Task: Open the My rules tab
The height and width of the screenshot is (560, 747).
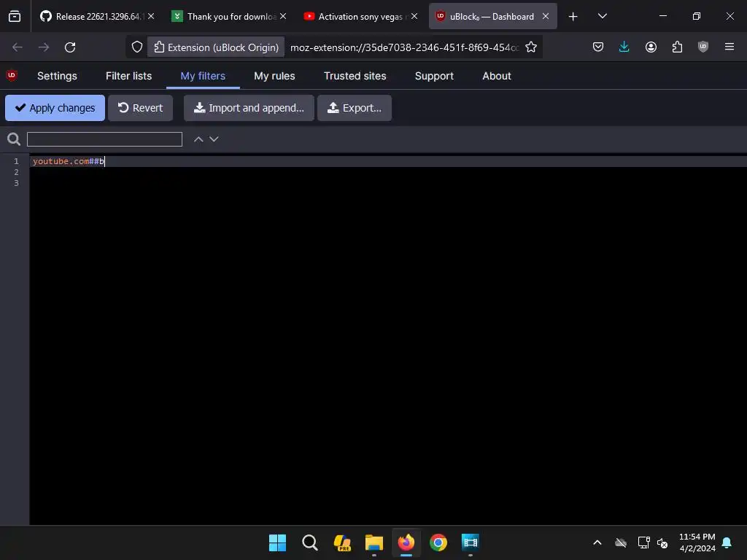Action: 274,76
